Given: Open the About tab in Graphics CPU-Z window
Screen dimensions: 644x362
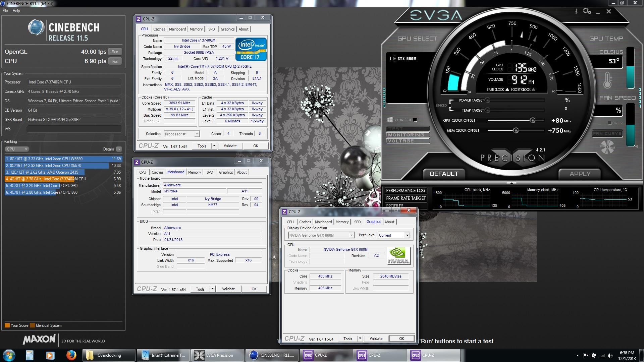Looking at the screenshot, I should click(x=389, y=222).
